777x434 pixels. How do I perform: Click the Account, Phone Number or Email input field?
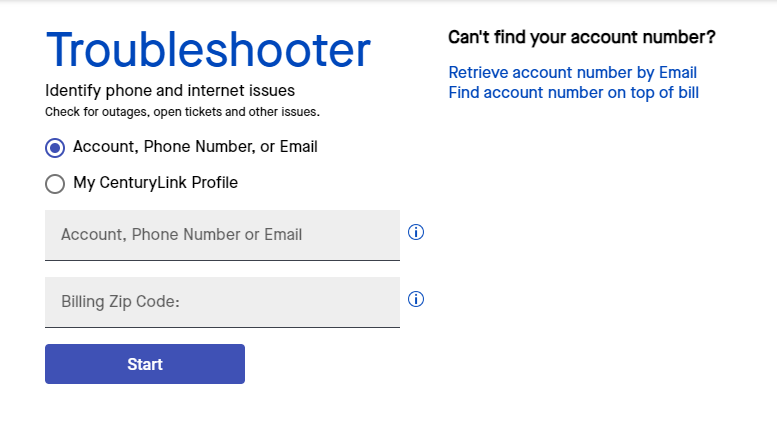222,235
